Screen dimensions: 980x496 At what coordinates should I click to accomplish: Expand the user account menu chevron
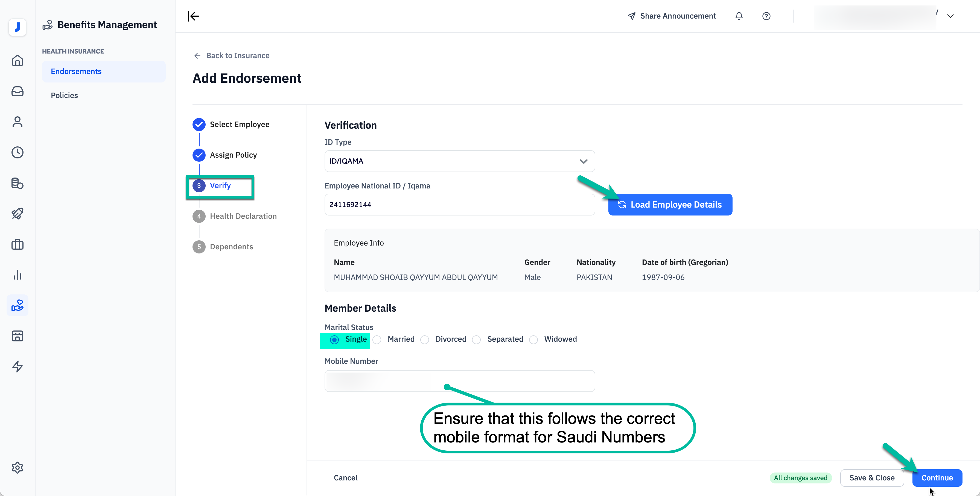pyautogui.click(x=950, y=16)
